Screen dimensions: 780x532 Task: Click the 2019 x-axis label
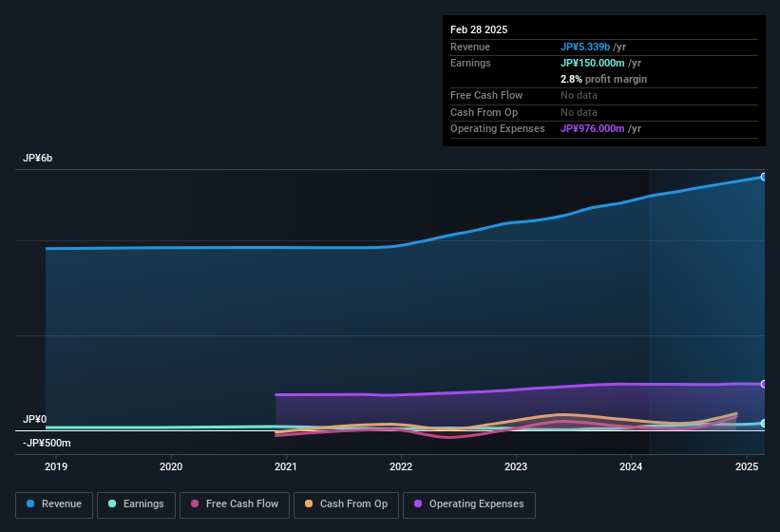(56, 466)
